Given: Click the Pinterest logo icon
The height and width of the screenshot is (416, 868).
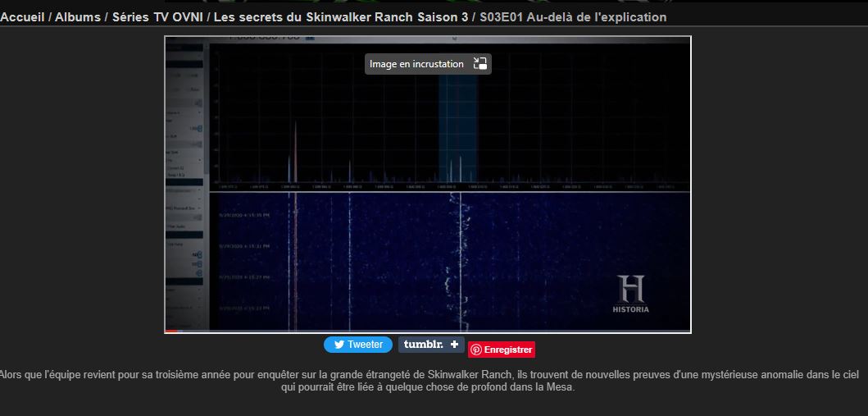Looking at the screenshot, I should (476, 350).
